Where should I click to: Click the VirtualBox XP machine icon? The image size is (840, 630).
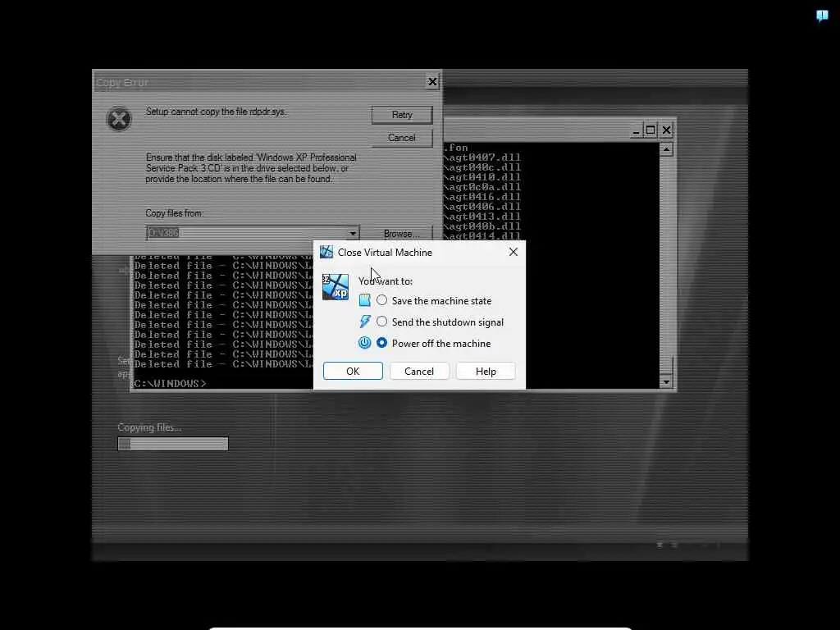336,287
